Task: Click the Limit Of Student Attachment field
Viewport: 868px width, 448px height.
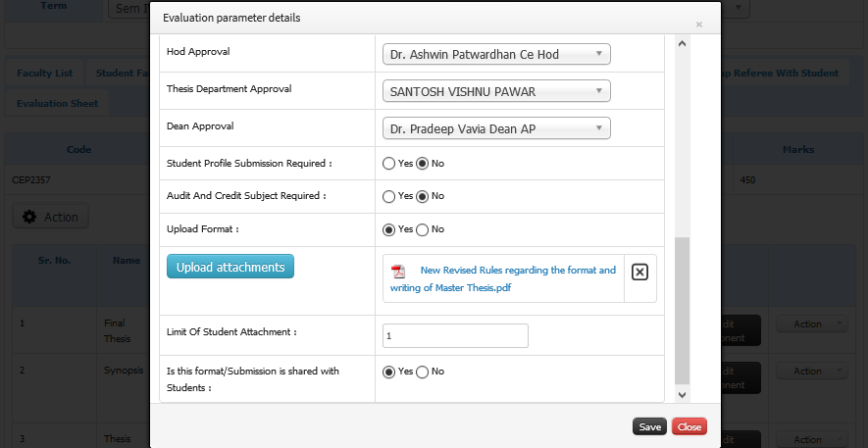Action: click(x=455, y=335)
